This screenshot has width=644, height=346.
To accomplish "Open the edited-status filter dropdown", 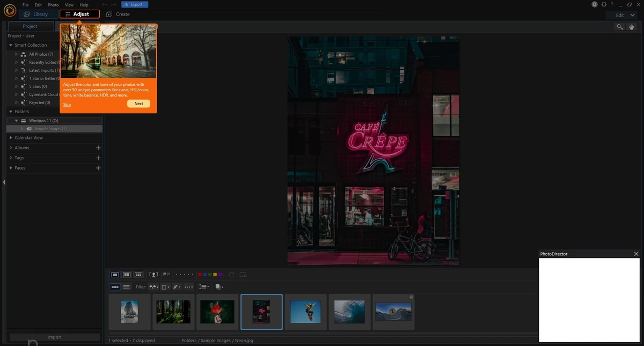I will (x=177, y=287).
